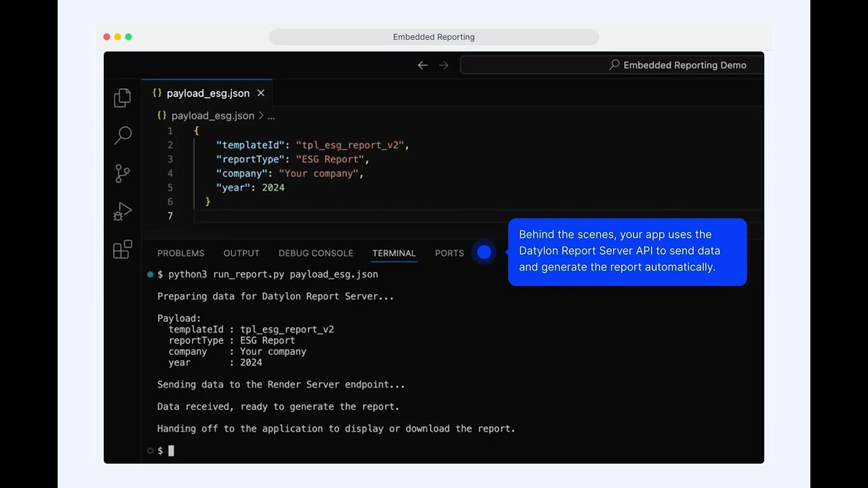Click the yellow minimize window button

click(117, 37)
